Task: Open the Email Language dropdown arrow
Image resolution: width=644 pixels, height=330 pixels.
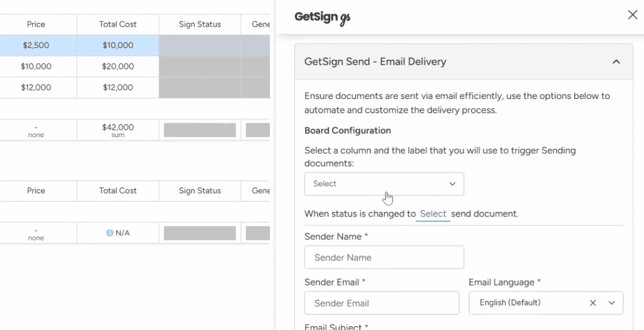Action: click(612, 303)
